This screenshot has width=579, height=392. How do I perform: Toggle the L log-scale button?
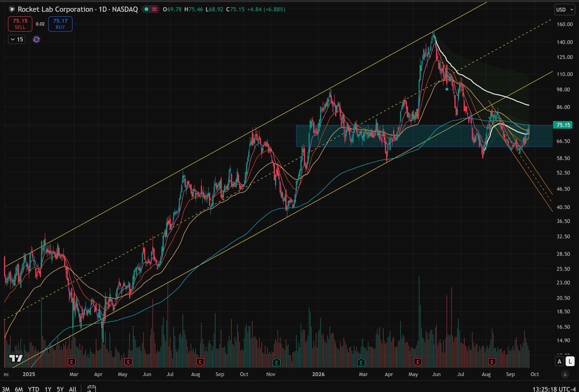coord(570,361)
